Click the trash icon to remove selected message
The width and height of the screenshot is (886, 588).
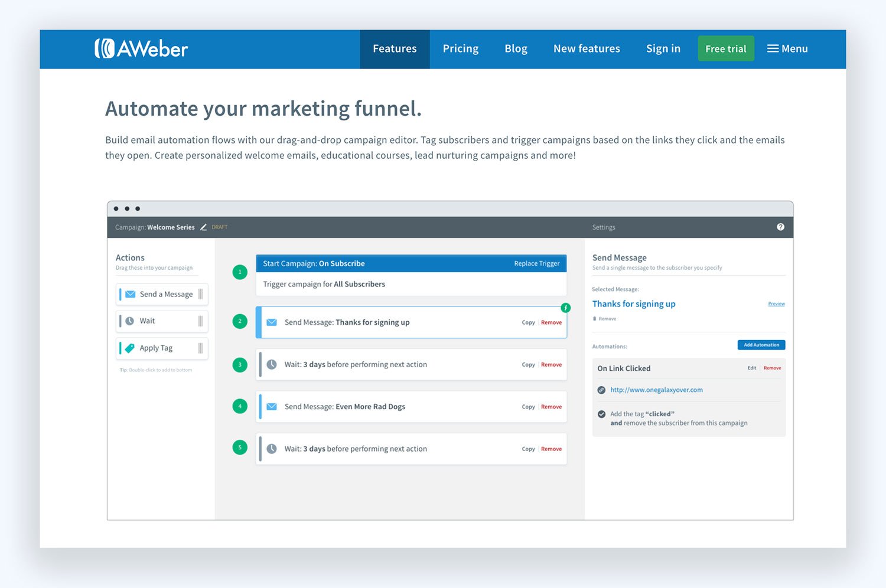tap(595, 318)
